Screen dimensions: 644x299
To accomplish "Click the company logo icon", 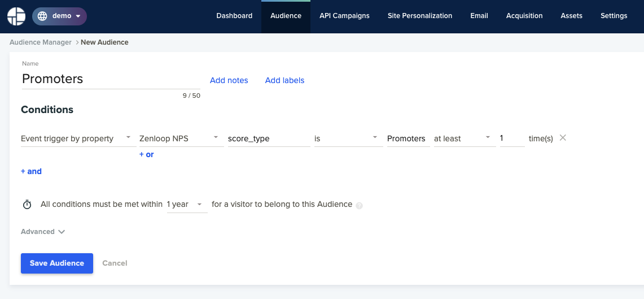I will (16, 16).
